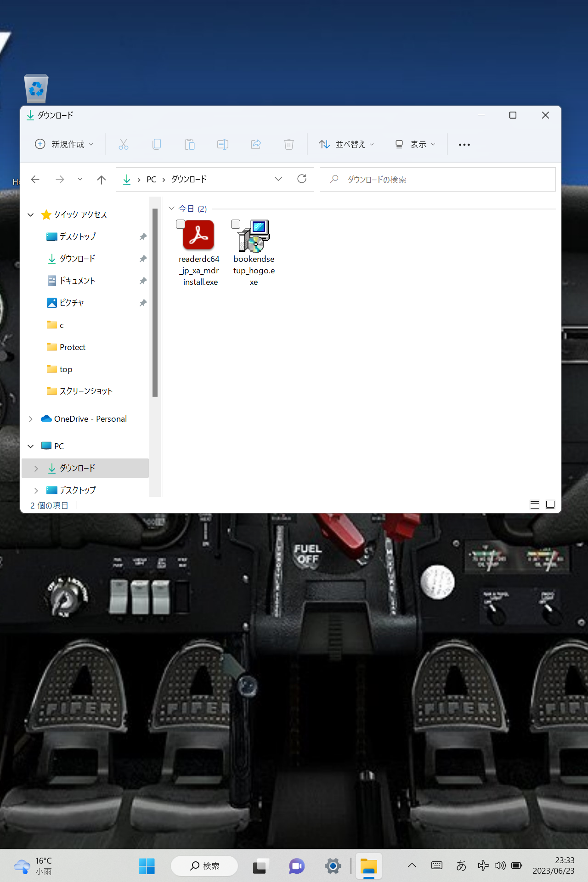Open the 表示 view dropdown
Image resolution: width=588 pixels, height=882 pixels.
(x=415, y=144)
